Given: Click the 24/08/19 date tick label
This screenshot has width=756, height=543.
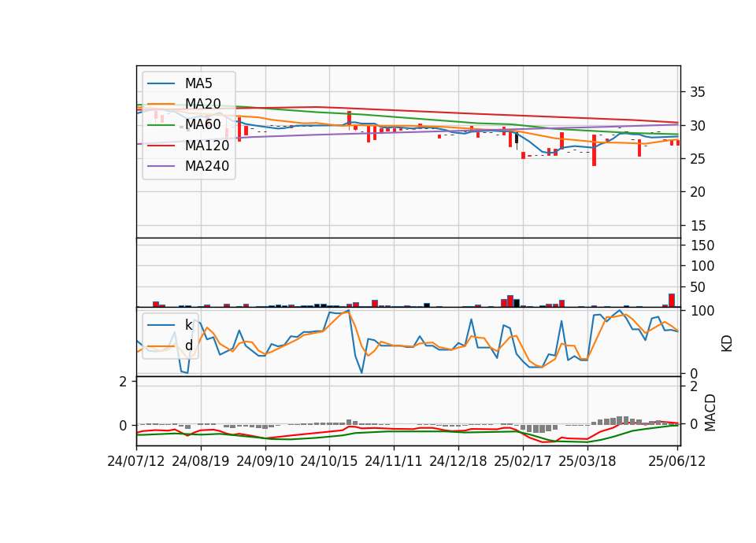Looking at the screenshot, I should click(x=201, y=461).
